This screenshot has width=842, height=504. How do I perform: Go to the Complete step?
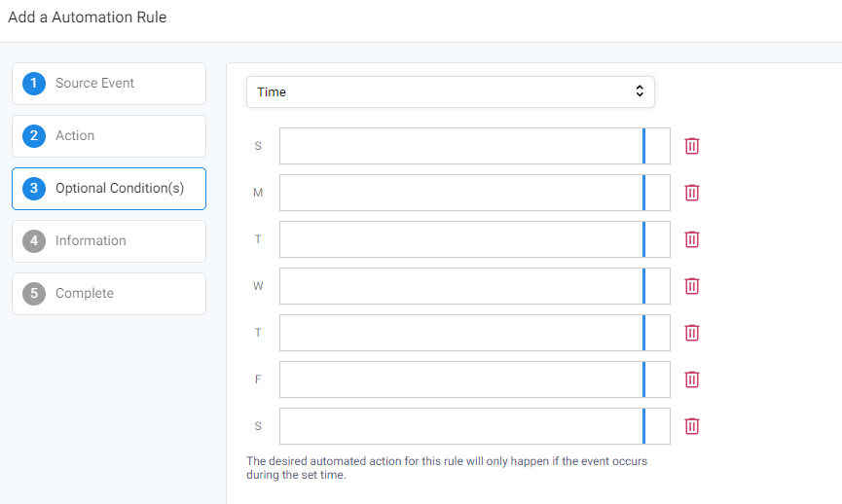pyautogui.click(x=109, y=294)
